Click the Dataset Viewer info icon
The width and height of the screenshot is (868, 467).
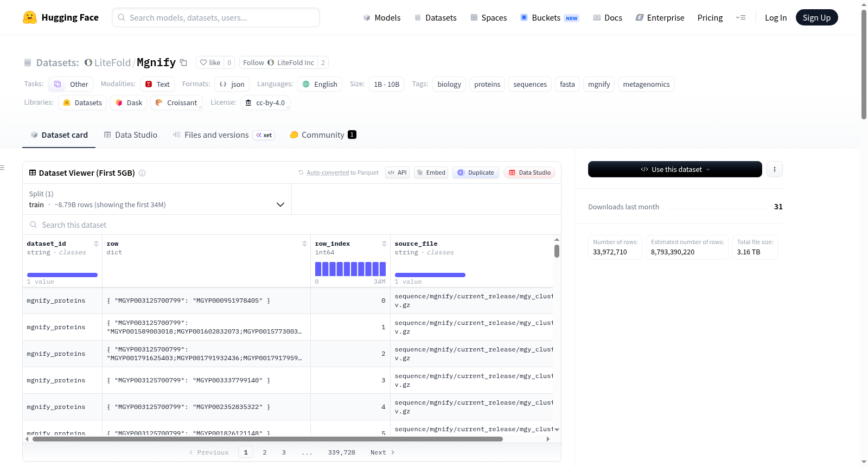tap(142, 173)
